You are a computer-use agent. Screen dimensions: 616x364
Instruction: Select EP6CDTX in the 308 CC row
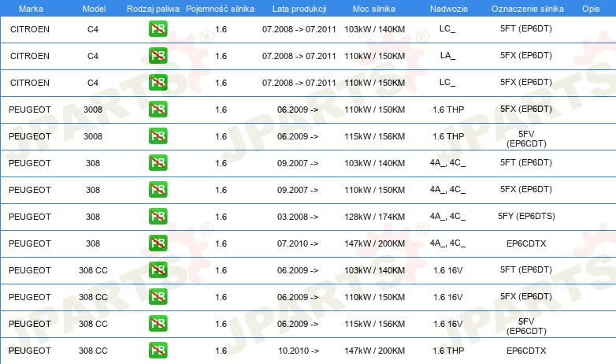tap(526, 351)
